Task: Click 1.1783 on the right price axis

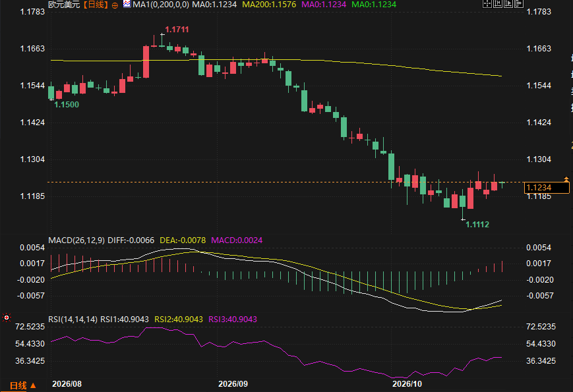Action: pyautogui.click(x=539, y=12)
